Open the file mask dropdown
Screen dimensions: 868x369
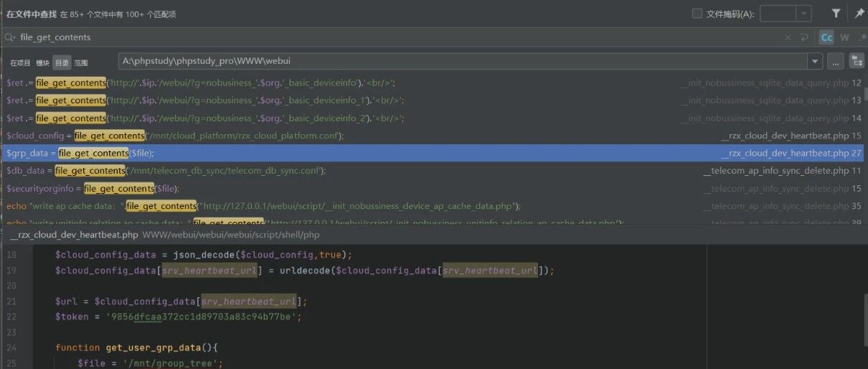pyautogui.click(x=804, y=14)
